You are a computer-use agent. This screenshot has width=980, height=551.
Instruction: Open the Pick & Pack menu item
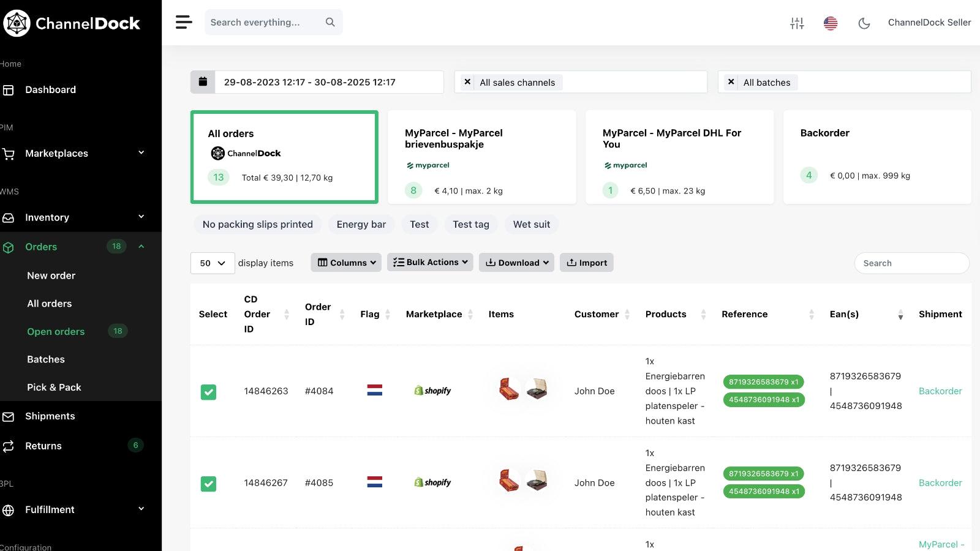coord(55,387)
